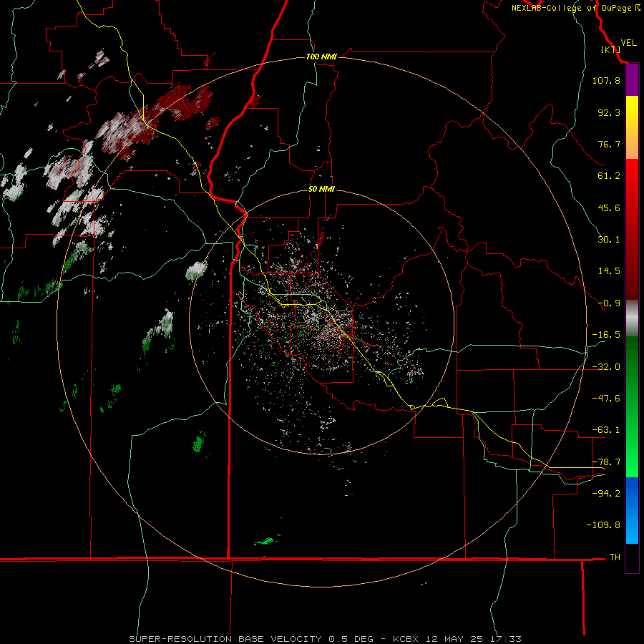
Task: Click the blue segment of the color bar
Action: [x=632, y=510]
